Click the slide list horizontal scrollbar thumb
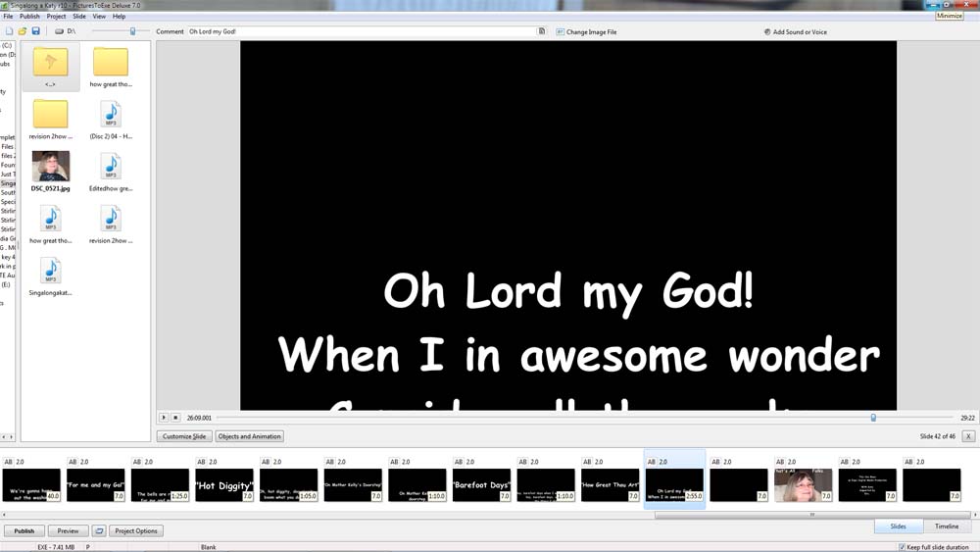Screen dimensions: 980x552 (x=811, y=515)
